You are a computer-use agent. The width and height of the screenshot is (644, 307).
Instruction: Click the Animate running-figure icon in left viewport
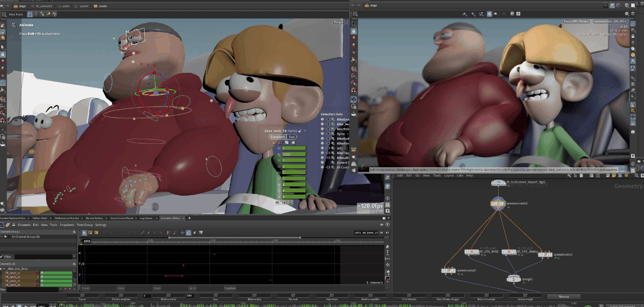pyautogui.click(x=13, y=25)
